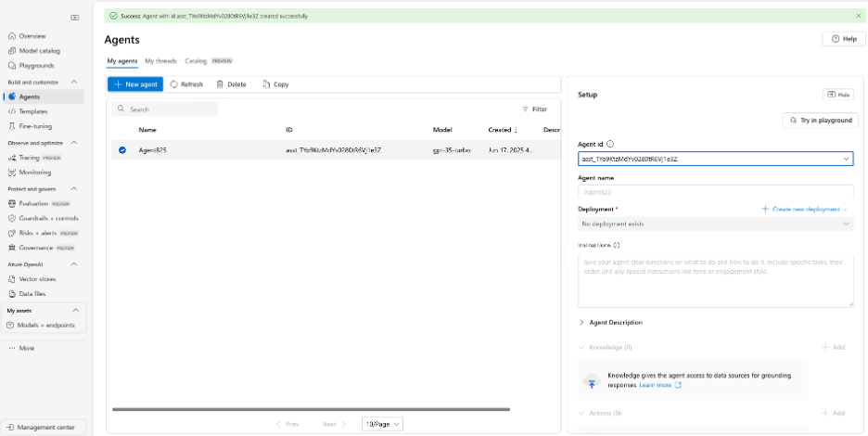Open Management center

click(44, 427)
